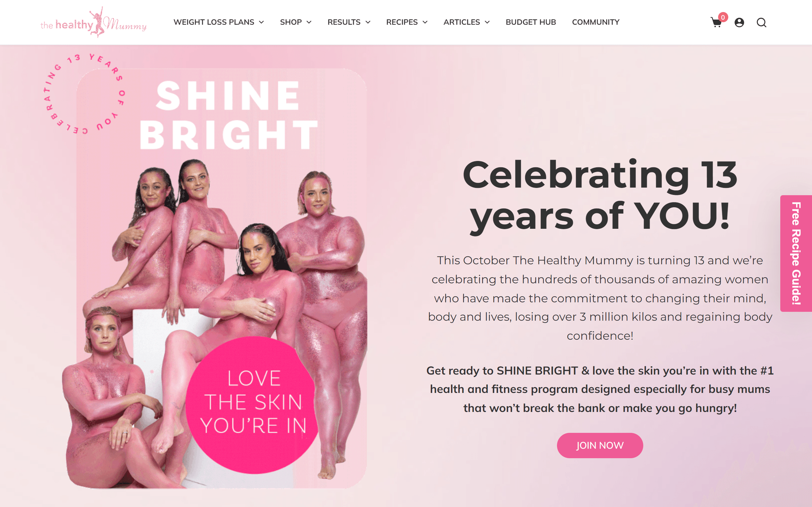Image resolution: width=812 pixels, height=507 pixels.
Task: Open the shopping cart icon
Action: (716, 22)
